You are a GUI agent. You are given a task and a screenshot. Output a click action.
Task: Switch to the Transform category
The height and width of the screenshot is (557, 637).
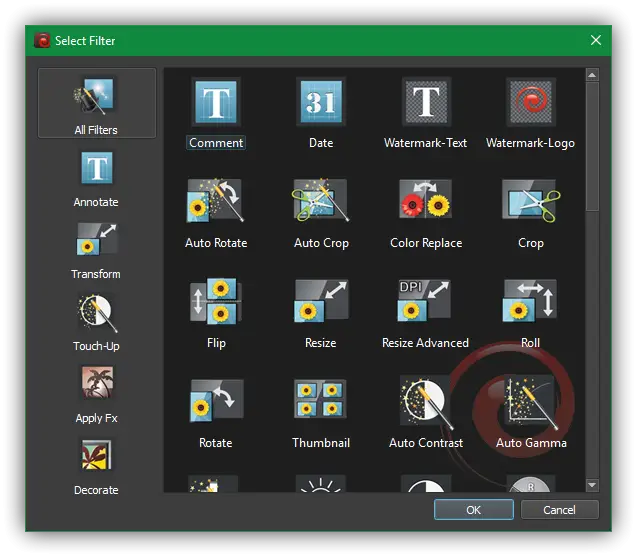pyautogui.click(x=96, y=251)
